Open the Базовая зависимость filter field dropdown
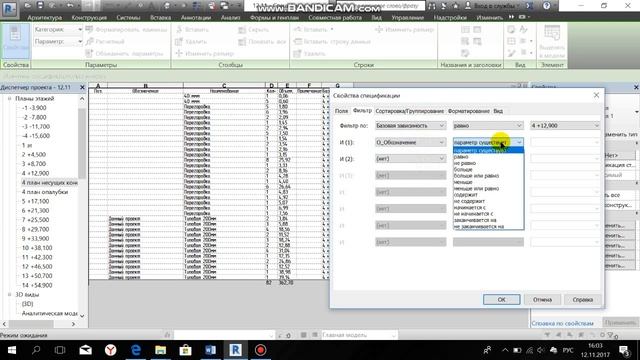This screenshot has width=640, height=360. tap(411, 126)
